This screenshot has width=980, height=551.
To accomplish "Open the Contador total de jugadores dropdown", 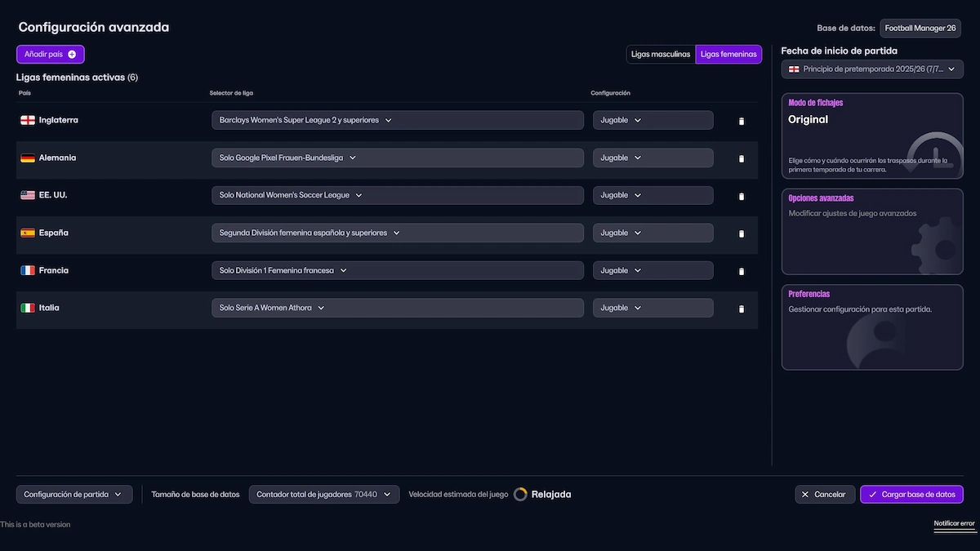I will tap(324, 494).
